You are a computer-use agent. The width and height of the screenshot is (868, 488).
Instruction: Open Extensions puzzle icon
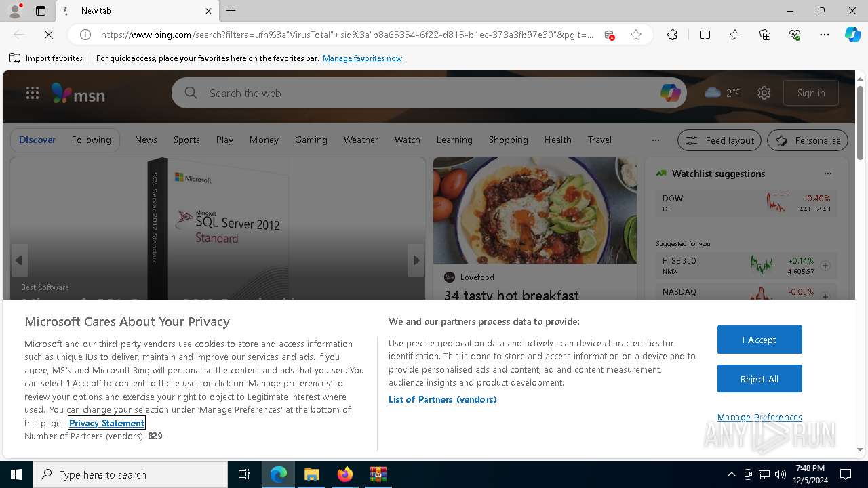coord(672,35)
